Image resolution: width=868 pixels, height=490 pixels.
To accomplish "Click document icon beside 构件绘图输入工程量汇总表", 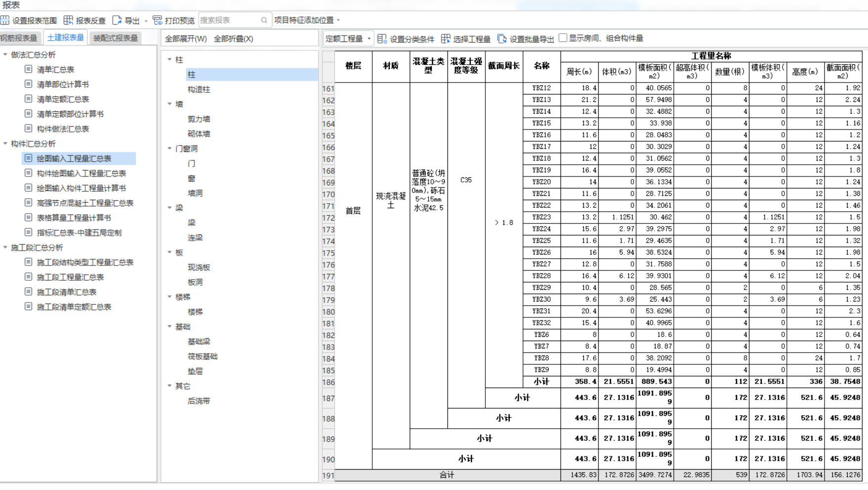I will [28, 173].
